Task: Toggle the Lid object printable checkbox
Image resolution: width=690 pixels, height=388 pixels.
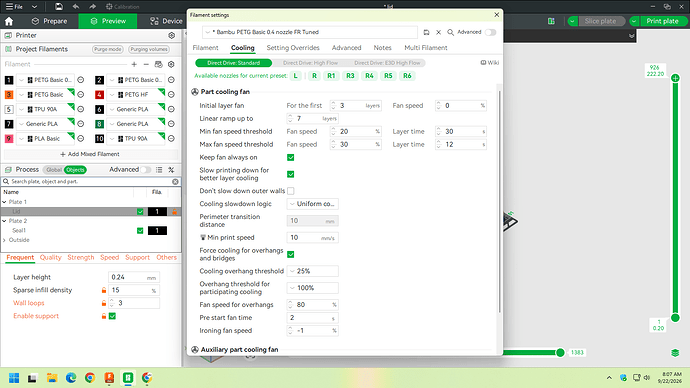Action: [x=140, y=212]
